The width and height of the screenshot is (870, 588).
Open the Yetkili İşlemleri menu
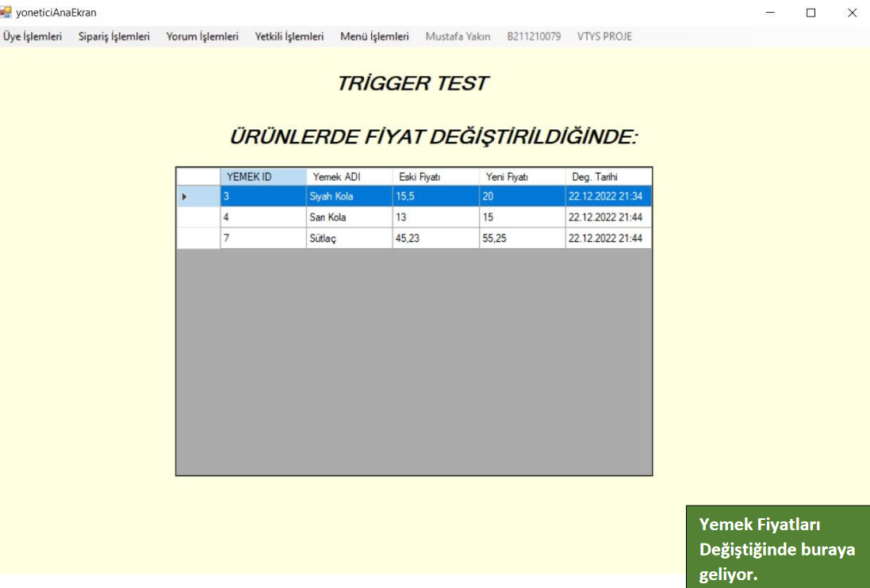(x=289, y=36)
